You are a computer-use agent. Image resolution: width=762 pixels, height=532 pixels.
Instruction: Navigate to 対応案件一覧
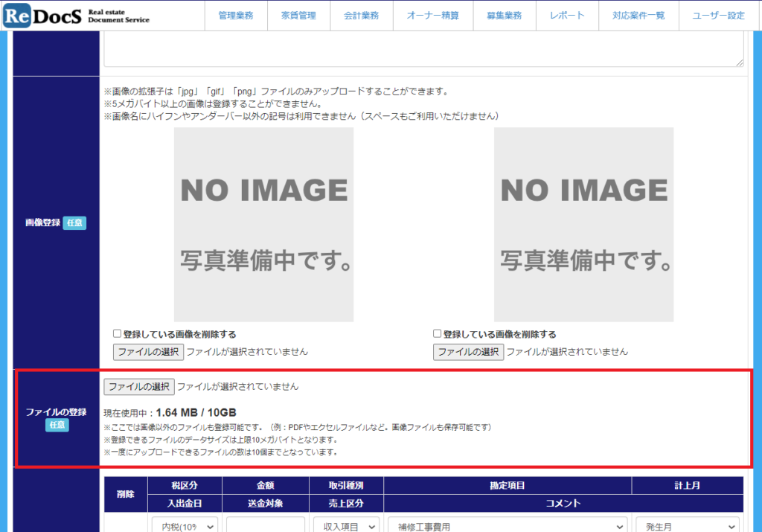(638, 16)
